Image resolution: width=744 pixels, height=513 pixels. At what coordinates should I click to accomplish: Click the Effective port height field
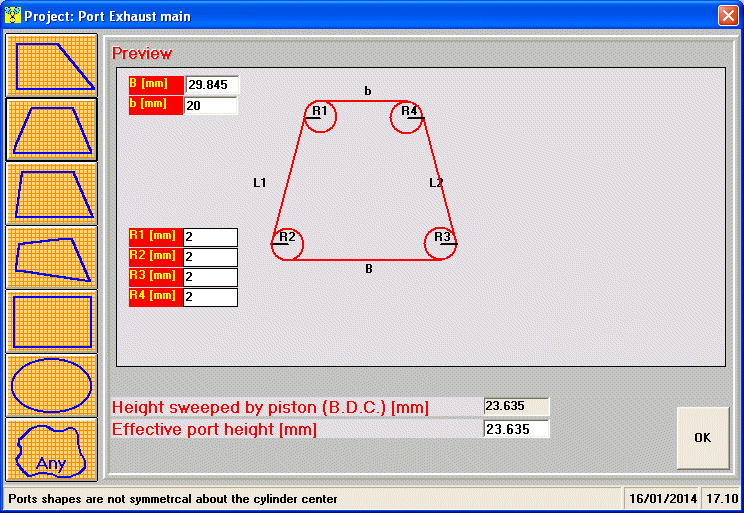tap(516, 429)
